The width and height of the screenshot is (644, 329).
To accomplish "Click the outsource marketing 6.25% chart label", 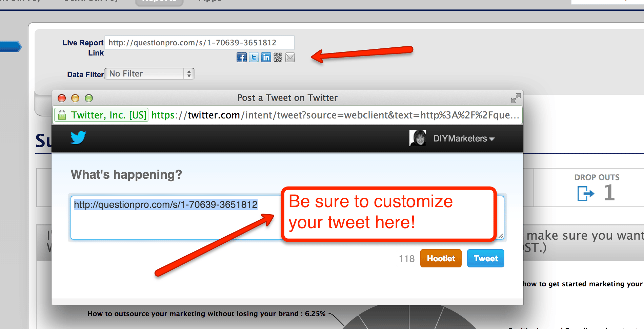I will point(206,314).
